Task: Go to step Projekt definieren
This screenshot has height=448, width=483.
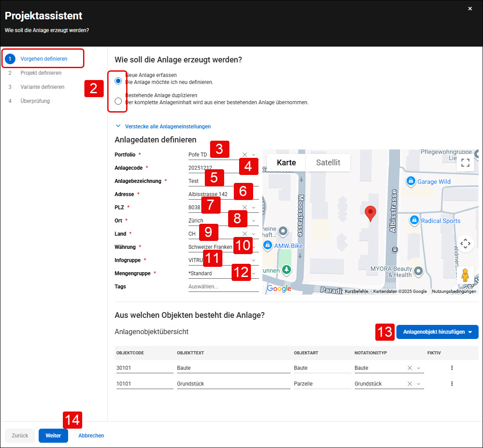Action: coord(41,73)
